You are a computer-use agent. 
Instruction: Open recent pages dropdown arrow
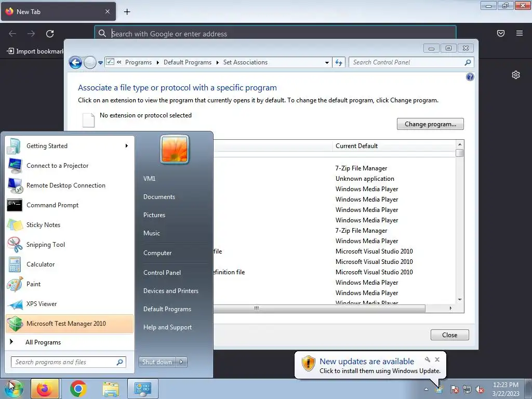[100, 63]
